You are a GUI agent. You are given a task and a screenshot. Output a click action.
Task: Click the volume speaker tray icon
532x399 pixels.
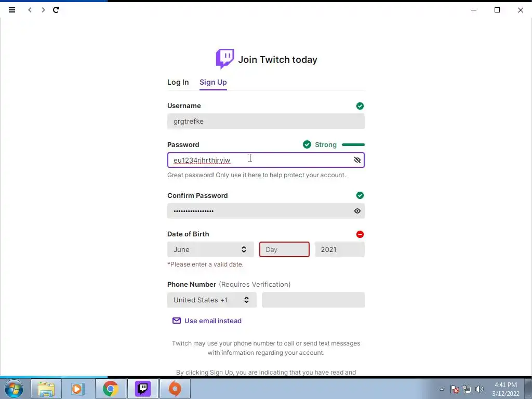[480, 389]
